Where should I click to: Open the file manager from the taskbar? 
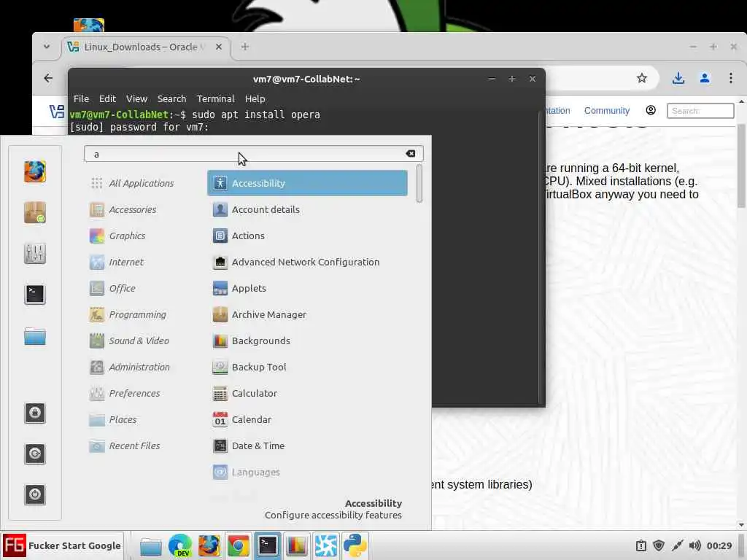point(150,545)
